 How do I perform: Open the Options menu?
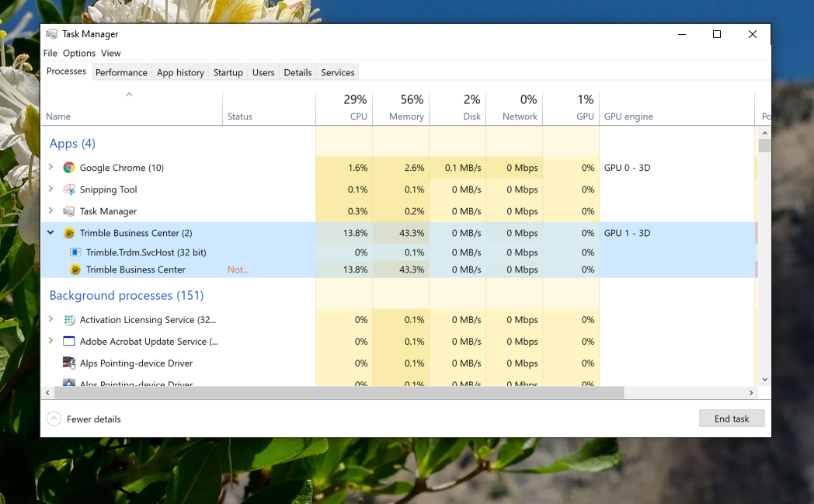(x=79, y=53)
